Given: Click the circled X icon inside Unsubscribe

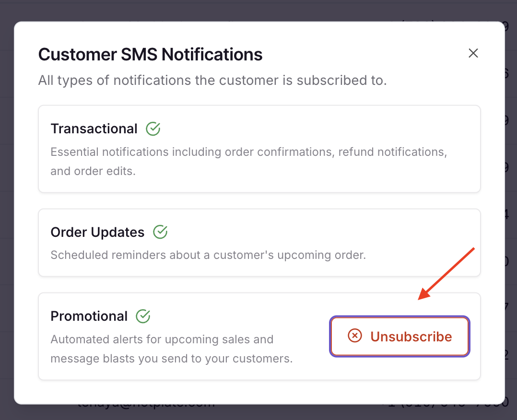Looking at the screenshot, I should (x=354, y=336).
